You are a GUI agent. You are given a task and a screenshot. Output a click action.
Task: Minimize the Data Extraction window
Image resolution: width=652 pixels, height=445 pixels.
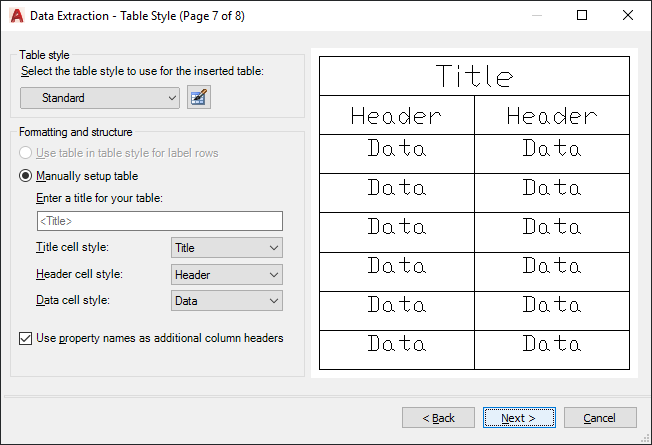(539, 15)
